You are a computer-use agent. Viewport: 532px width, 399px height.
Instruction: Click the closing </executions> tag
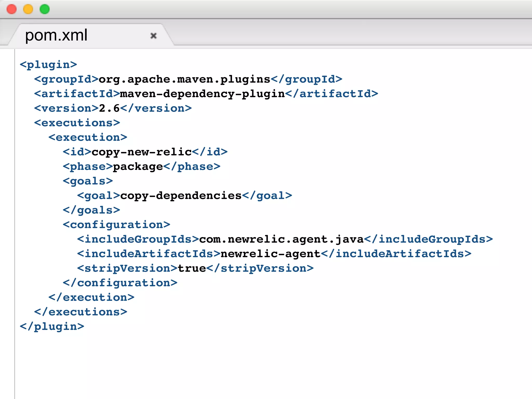point(81,312)
